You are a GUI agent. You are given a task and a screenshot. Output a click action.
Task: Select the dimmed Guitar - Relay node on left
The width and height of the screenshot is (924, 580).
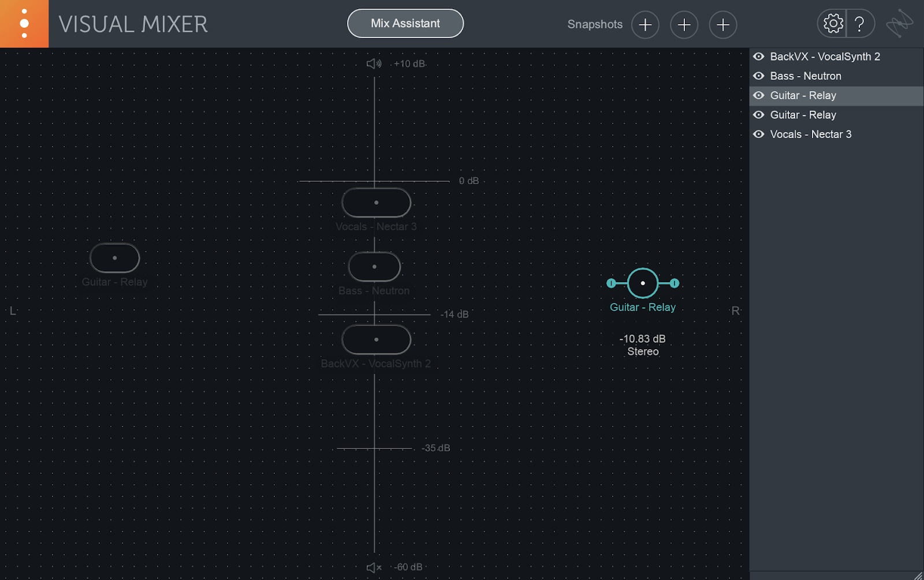pos(114,258)
